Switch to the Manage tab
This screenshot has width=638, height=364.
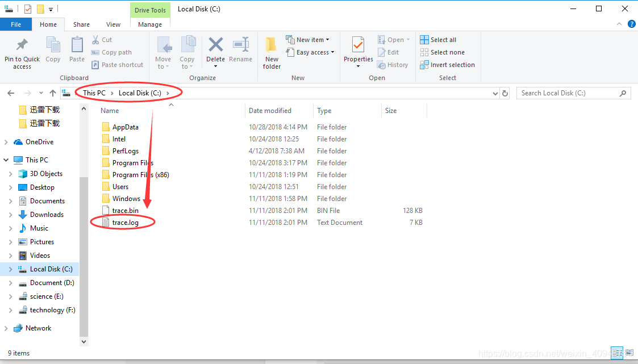[150, 24]
